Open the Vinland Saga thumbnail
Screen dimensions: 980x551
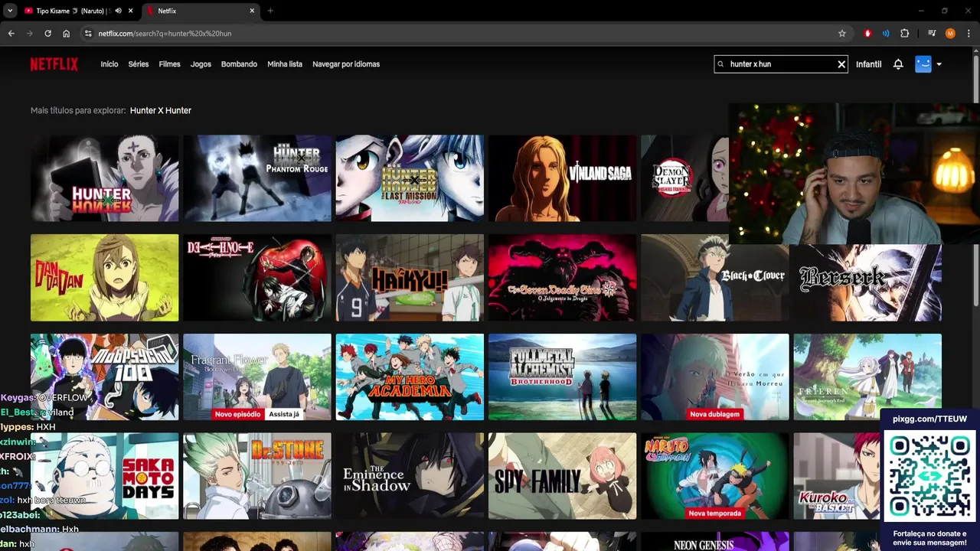[562, 178]
